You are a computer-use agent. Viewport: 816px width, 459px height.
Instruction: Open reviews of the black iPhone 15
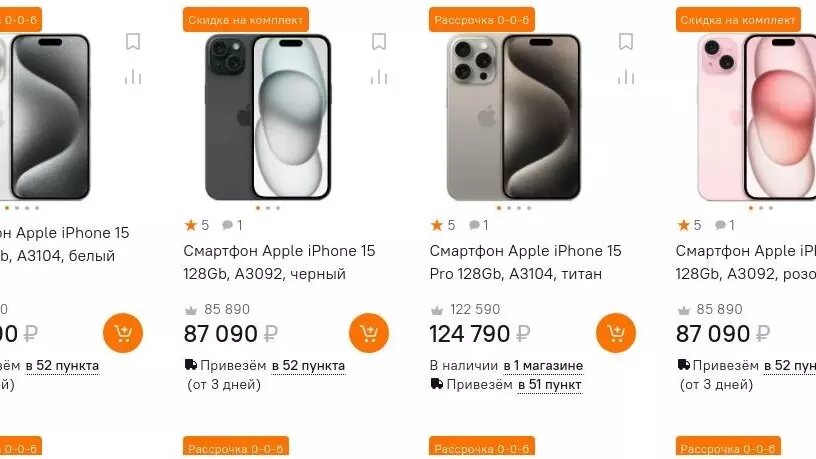232,225
